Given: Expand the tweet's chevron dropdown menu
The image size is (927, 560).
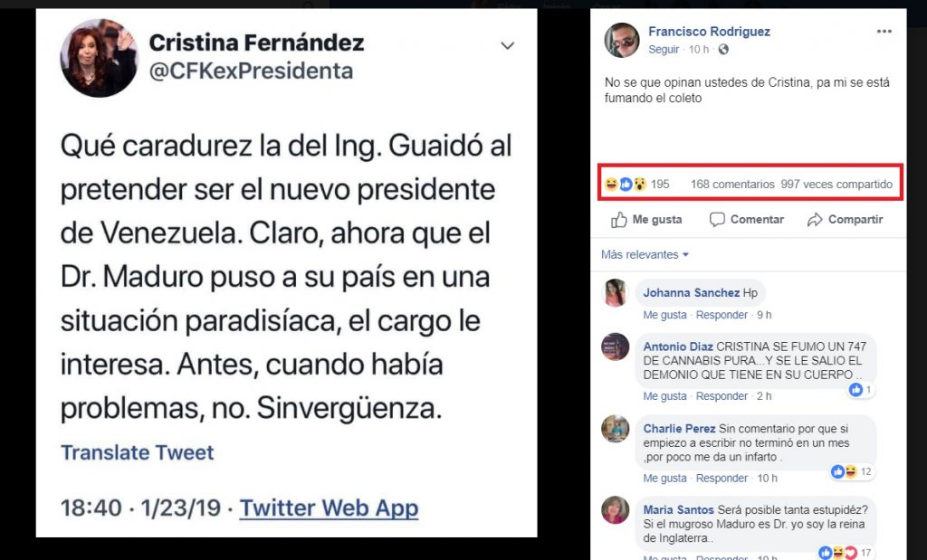Looking at the screenshot, I should click(x=507, y=46).
